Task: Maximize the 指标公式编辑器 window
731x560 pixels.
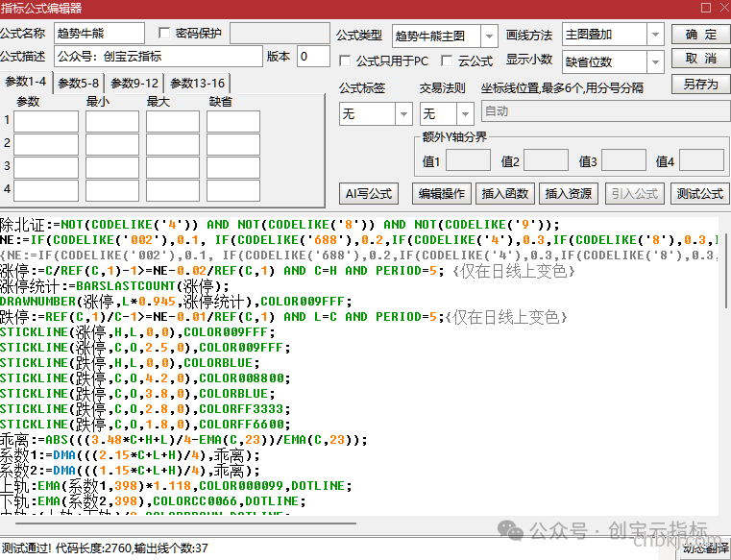Action: pyautogui.click(x=706, y=8)
